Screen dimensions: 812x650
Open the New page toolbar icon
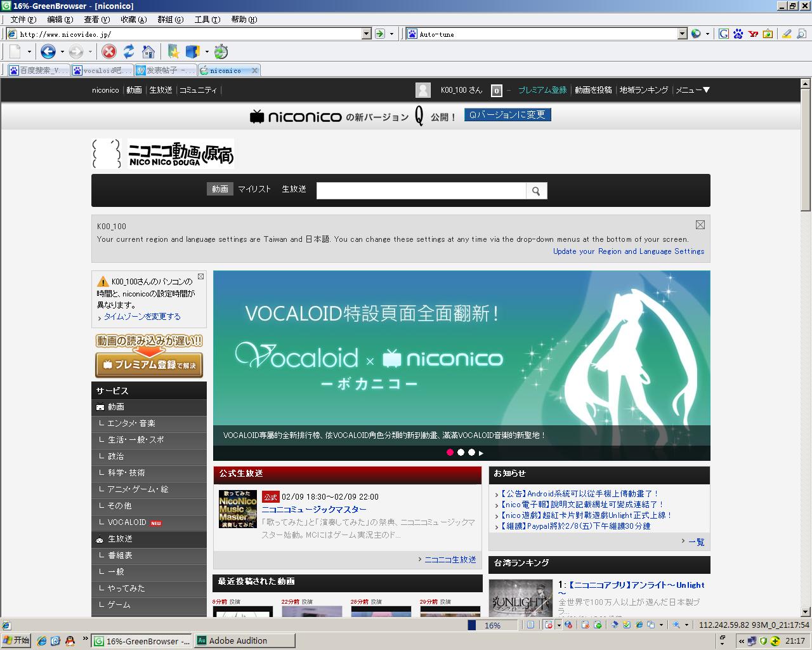click(x=15, y=51)
